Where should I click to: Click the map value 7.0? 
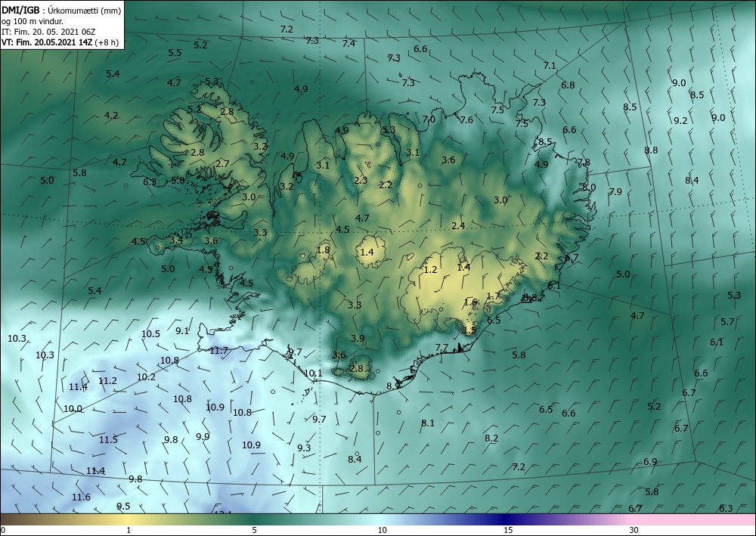[x=429, y=119]
